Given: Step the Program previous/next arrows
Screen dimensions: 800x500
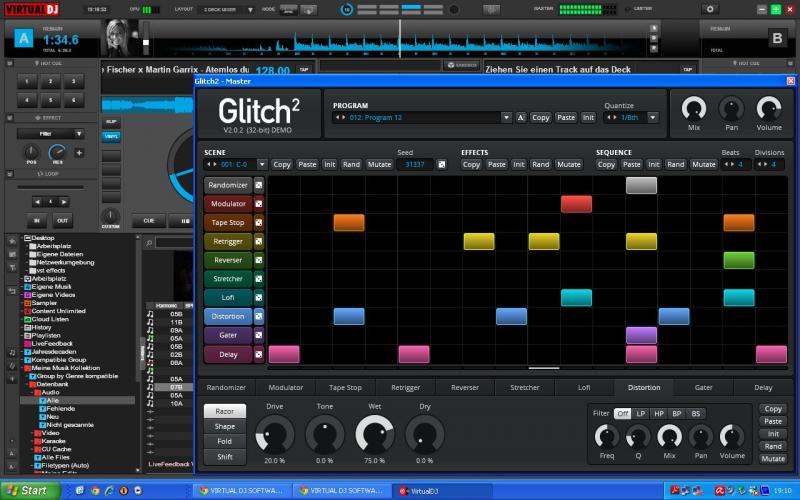Looking at the screenshot, I should click(339, 117).
